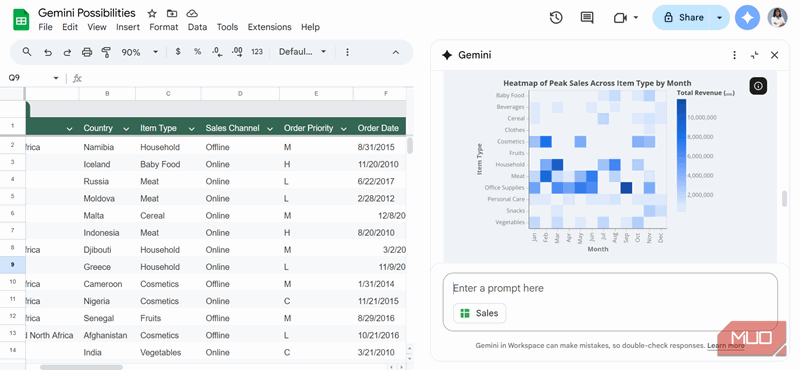Start a Meet video call
Viewport: 800px width, 370px height.
click(x=620, y=17)
